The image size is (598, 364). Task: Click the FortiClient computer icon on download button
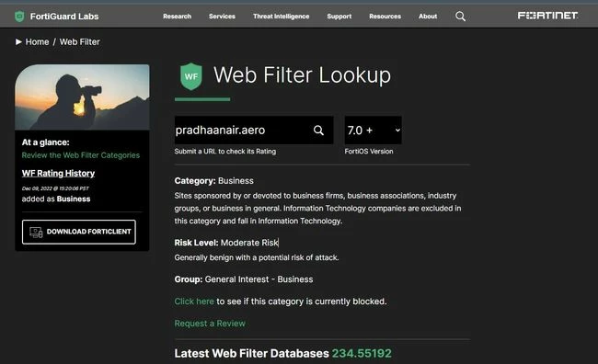[x=36, y=233]
